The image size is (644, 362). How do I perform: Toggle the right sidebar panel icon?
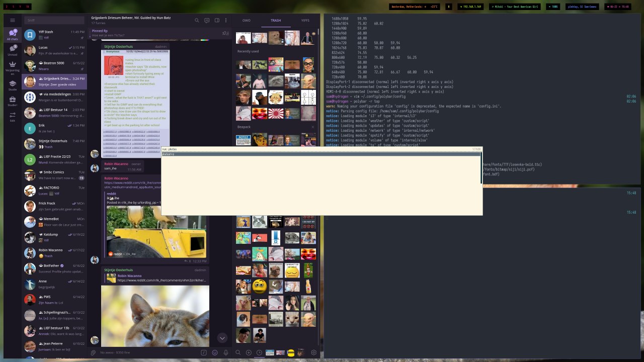[217, 21]
